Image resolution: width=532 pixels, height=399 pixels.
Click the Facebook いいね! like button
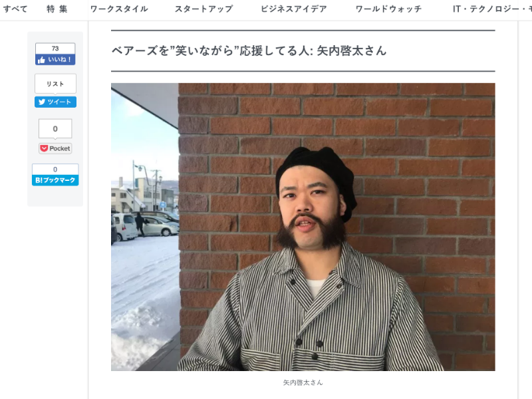pos(55,60)
